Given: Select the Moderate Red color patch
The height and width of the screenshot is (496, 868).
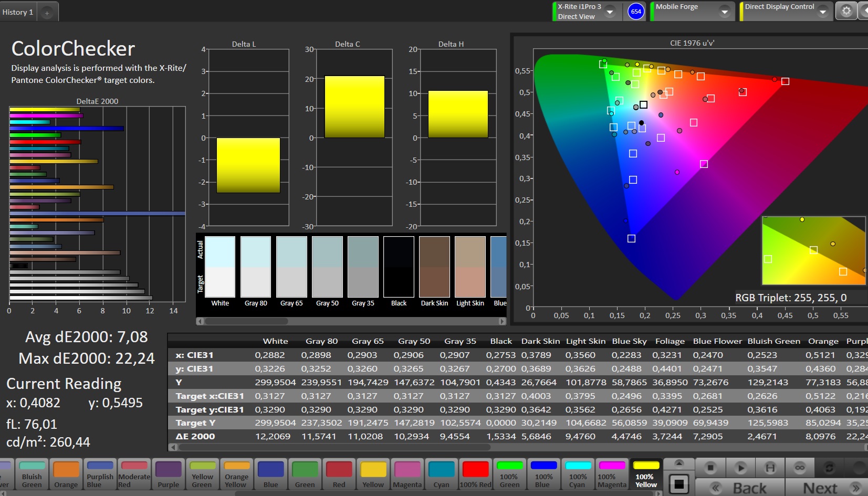Looking at the screenshot, I should 134,474.
